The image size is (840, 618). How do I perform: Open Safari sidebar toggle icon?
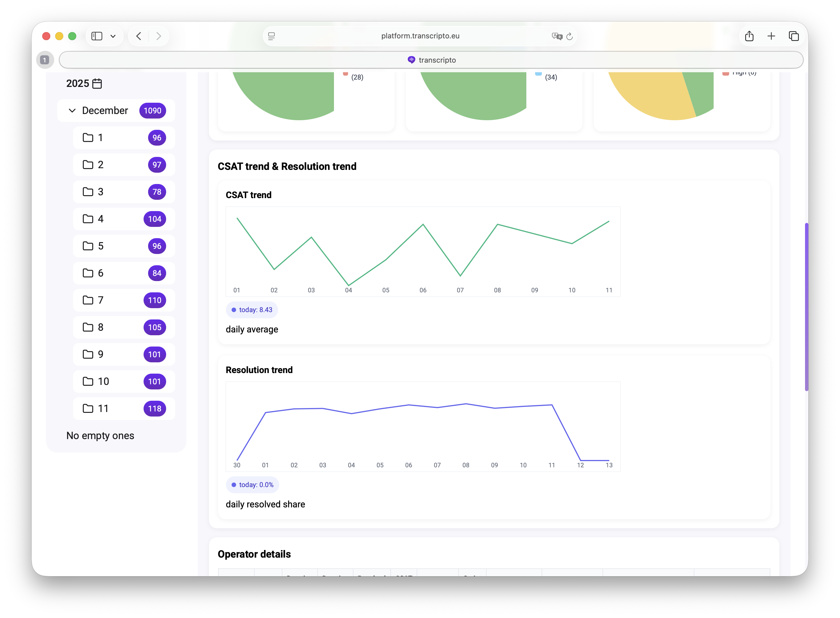click(97, 36)
